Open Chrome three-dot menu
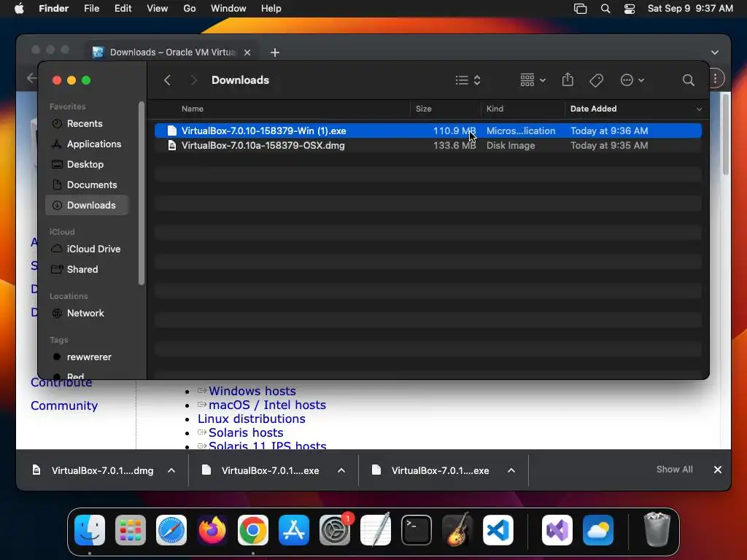The image size is (747, 560). pos(716,79)
